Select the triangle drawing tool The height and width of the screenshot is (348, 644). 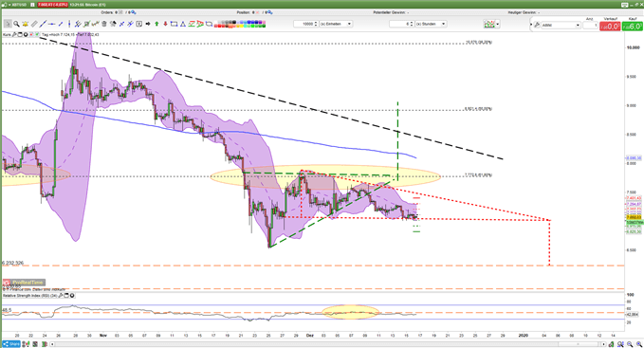click(183, 25)
